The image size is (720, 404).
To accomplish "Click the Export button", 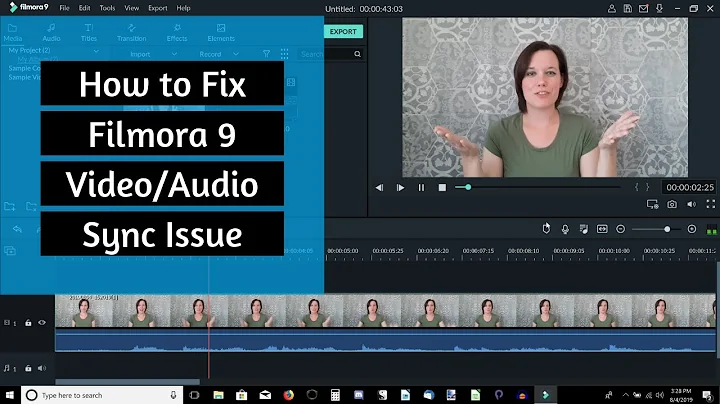I will click(343, 32).
